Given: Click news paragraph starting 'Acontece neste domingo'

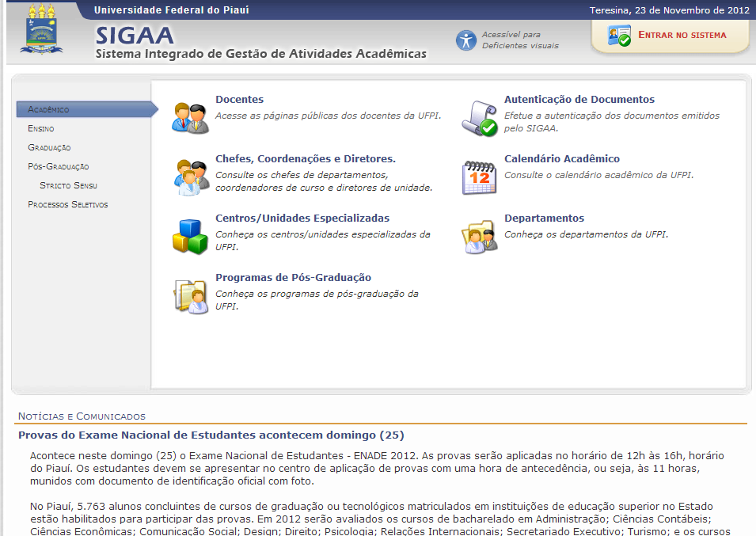Looking at the screenshot, I should [x=377, y=468].
